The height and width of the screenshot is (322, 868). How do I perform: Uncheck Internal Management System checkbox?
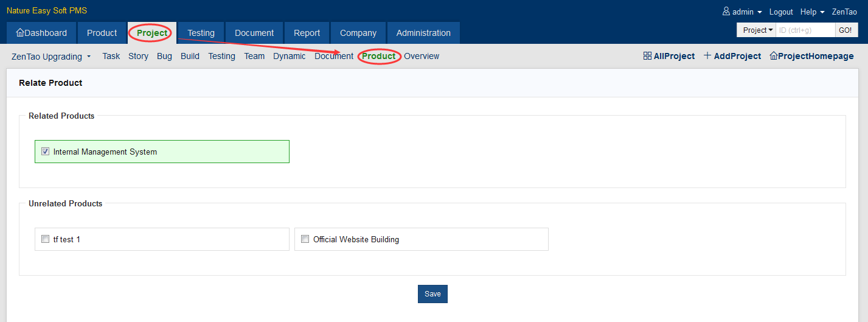click(45, 152)
